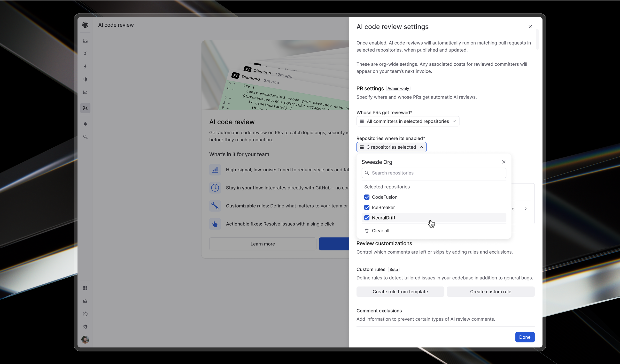The image size is (620, 364).
Task: Open 'All committers in selected repositories' dropdown
Action: pos(408,121)
